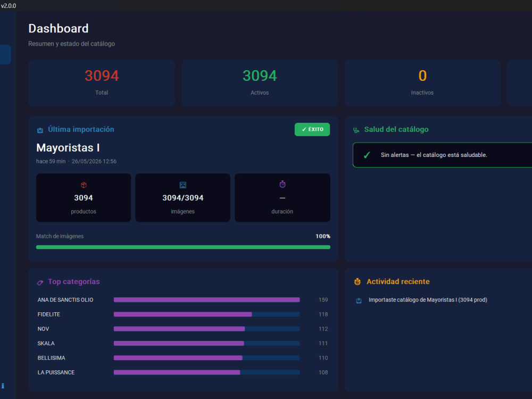The height and width of the screenshot is (399, 532).
Task: Click the hace 59 min timestamp text
Action: click(51, 162)
